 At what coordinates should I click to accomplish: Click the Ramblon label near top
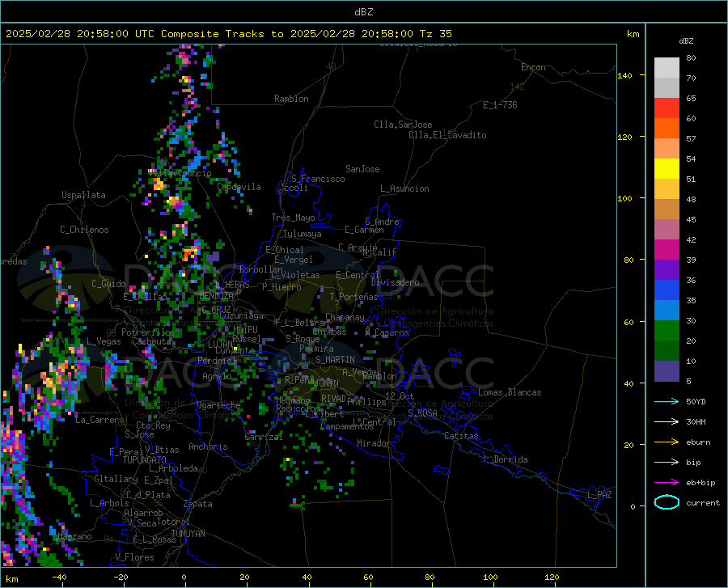(x=291, y=99)
